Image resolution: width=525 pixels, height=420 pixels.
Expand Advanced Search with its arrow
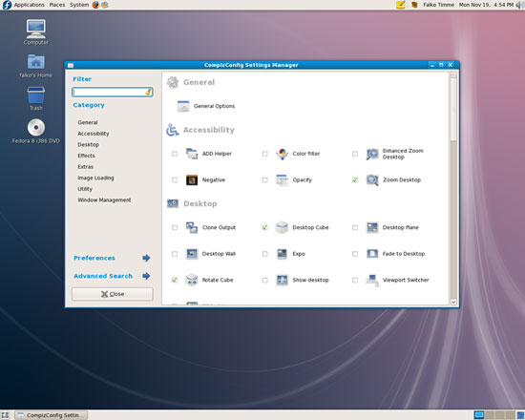pos(146,276)
